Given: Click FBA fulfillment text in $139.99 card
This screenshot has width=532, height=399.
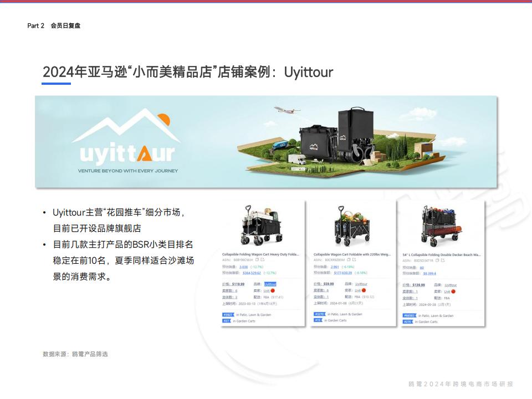Looking at the screenshot, I should (x=447, y=298).
